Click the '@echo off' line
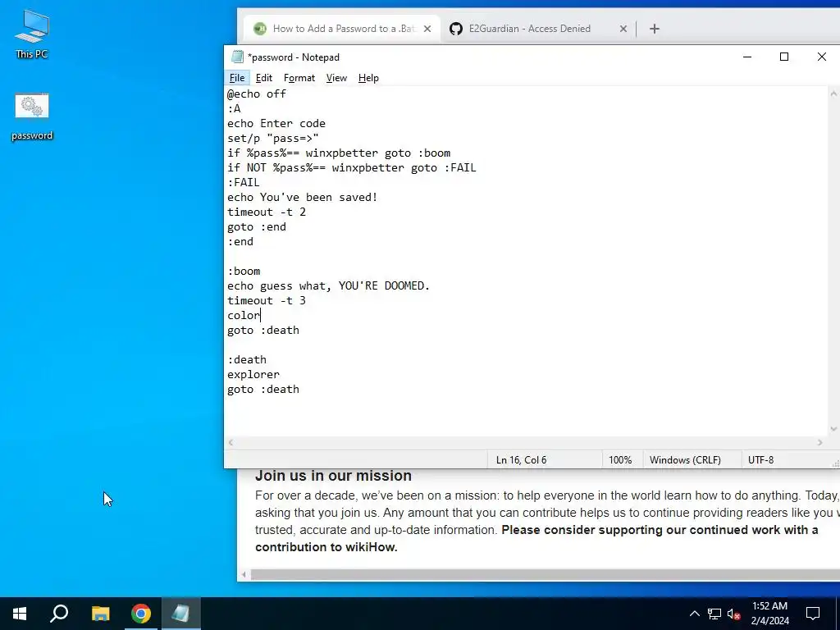This screenshot has height=630, width=840. [x=257, y=94]
